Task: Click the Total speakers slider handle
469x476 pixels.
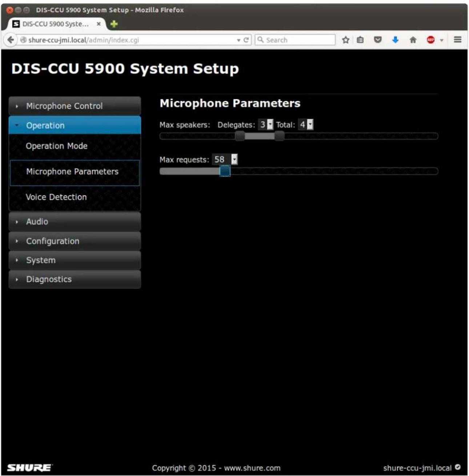Action: 279,136
